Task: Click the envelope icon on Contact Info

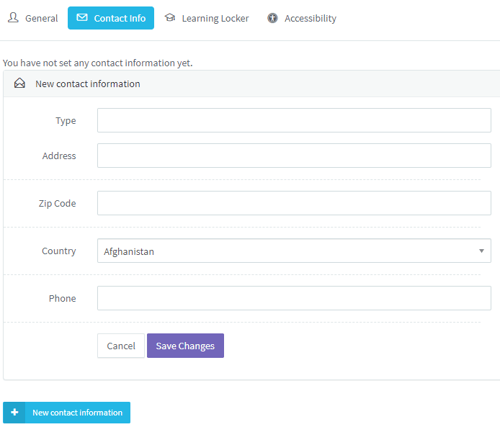Action: [82, 17]
